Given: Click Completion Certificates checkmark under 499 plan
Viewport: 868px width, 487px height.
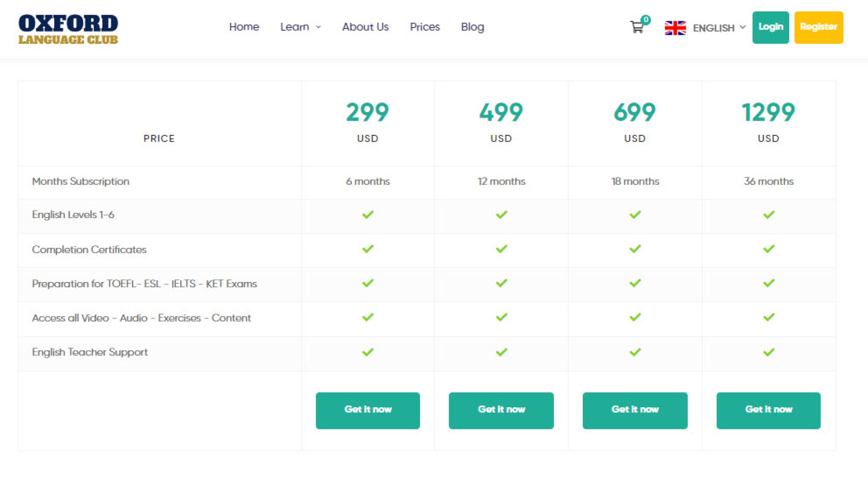Looking at the screenshot, I should [x=501, y=249].
